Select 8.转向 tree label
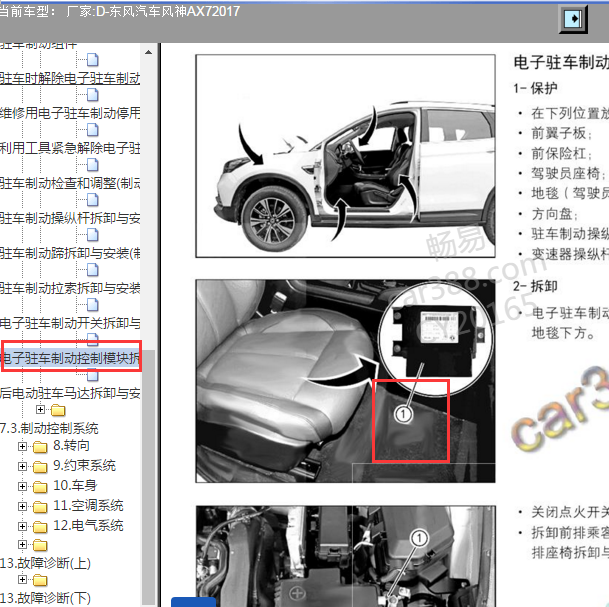609x607 pixels. coord(71,446)
